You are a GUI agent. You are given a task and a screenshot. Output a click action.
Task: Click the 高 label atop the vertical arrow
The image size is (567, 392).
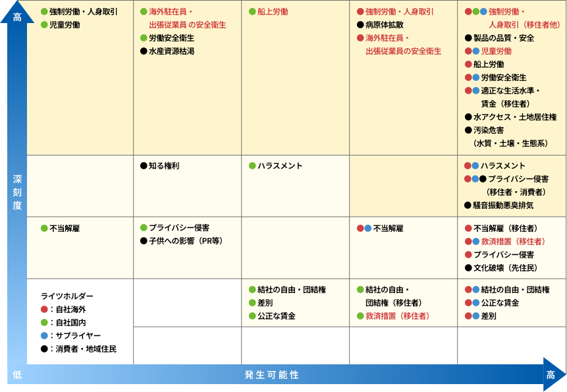click(x=17, y=17)
